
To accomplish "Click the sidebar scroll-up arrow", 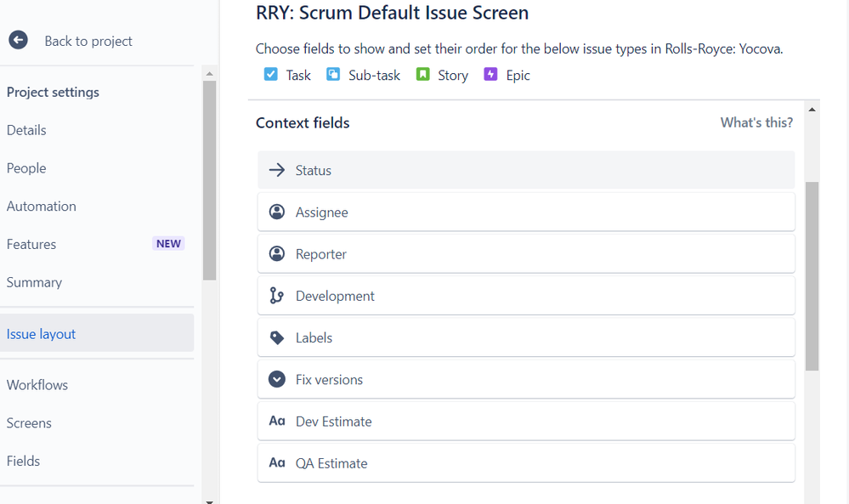I will (210, 74).
